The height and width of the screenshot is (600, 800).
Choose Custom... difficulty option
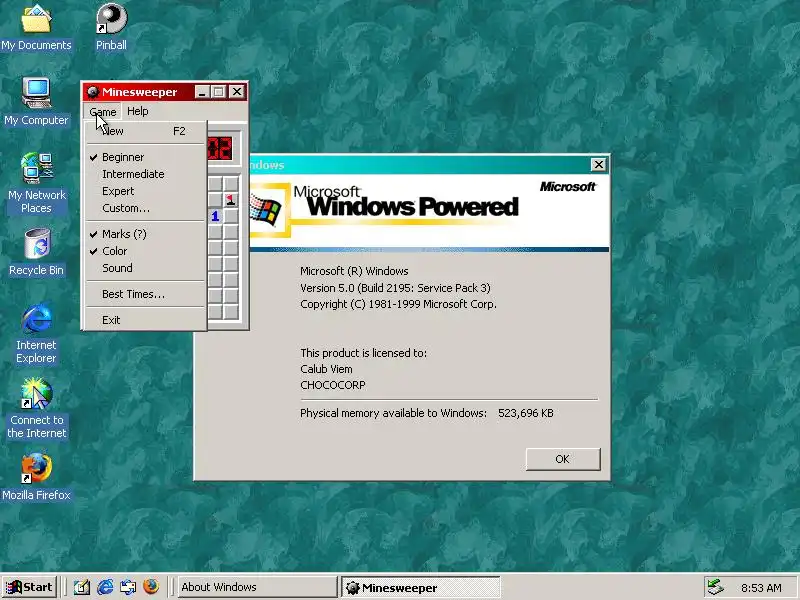[145, 208]
